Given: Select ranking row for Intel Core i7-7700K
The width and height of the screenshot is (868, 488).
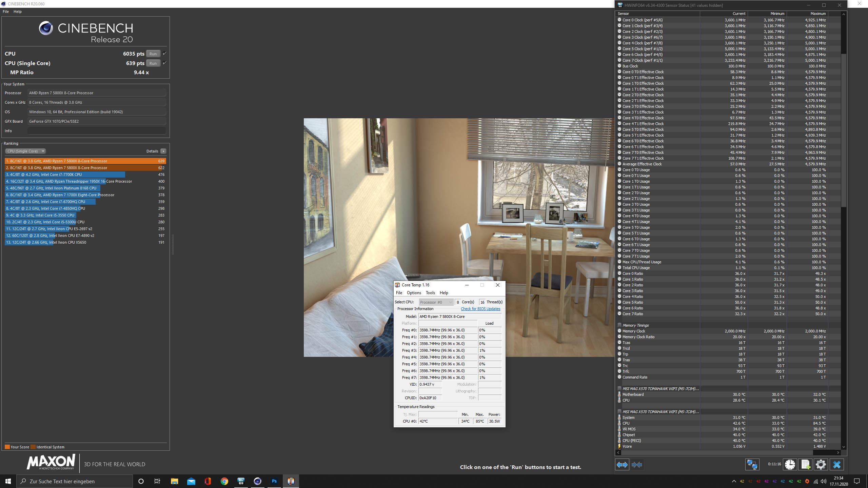Looking at the screenshot, I should click(x=85, y=175).
